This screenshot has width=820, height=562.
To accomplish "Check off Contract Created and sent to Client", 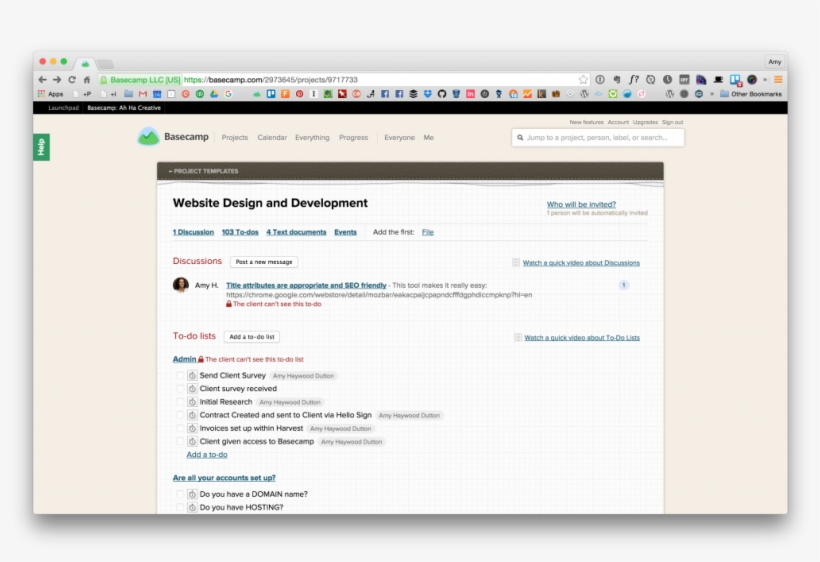I will click(x=180, y=415).
